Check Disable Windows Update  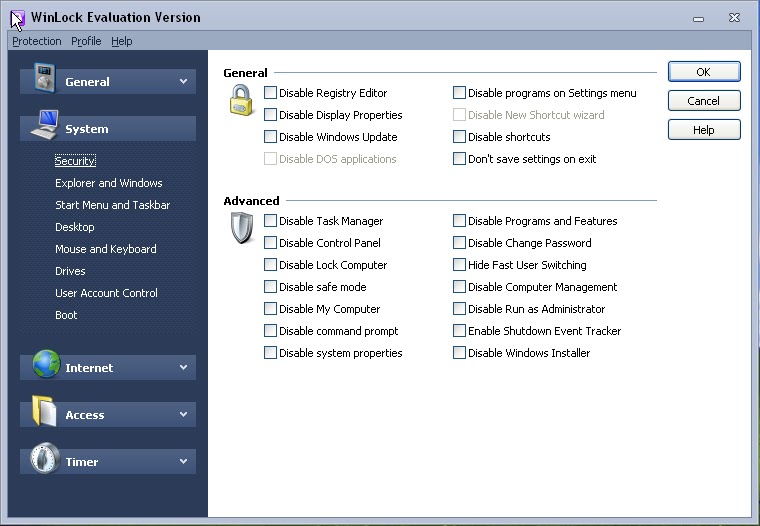(270, 137)
